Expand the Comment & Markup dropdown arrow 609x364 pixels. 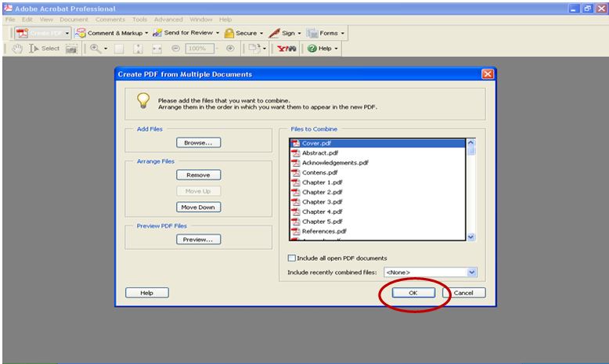[x=146, y=33]
